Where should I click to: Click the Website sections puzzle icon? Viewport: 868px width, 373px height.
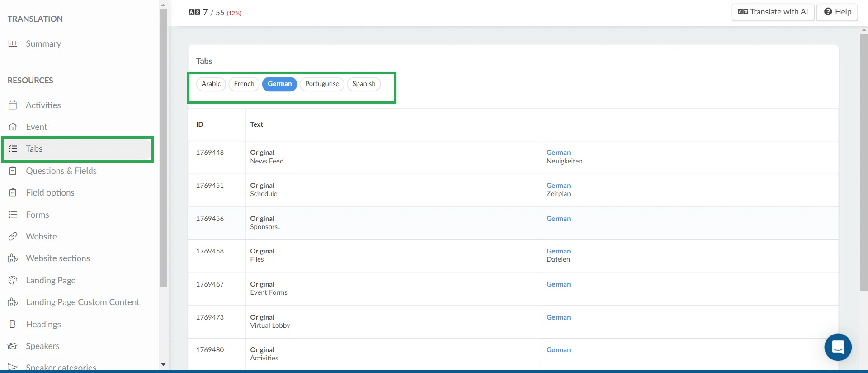(13, 258)
